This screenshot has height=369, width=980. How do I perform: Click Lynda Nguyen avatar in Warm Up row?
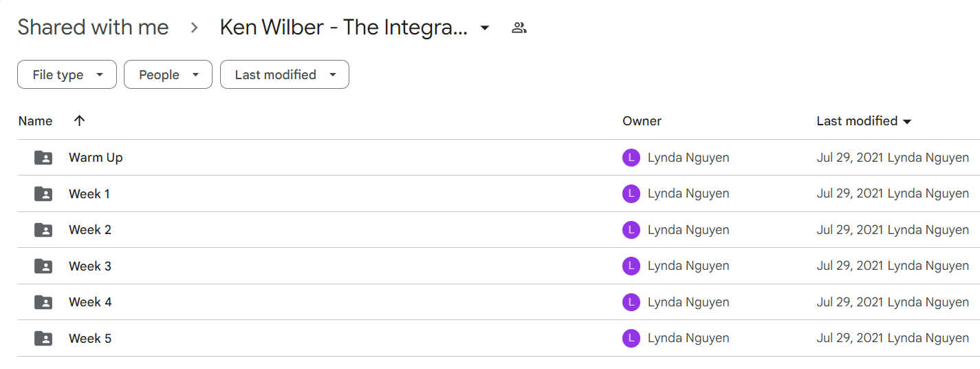(x=631, y=158)
